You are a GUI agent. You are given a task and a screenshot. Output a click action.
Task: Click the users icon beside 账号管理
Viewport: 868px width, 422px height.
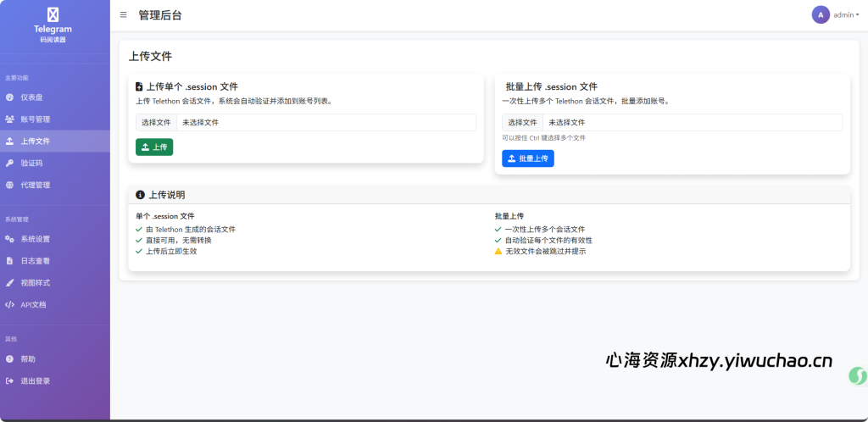pos(9,119)
